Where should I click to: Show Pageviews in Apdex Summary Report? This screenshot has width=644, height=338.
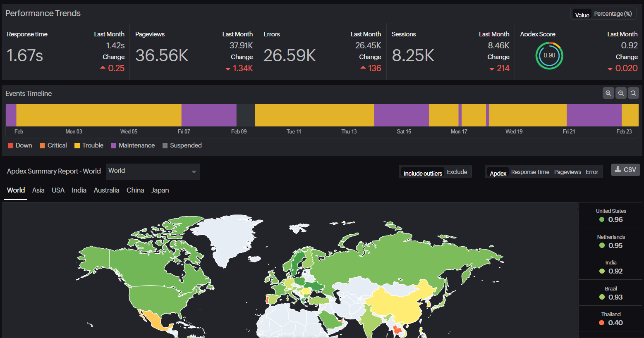coord(567,172)
